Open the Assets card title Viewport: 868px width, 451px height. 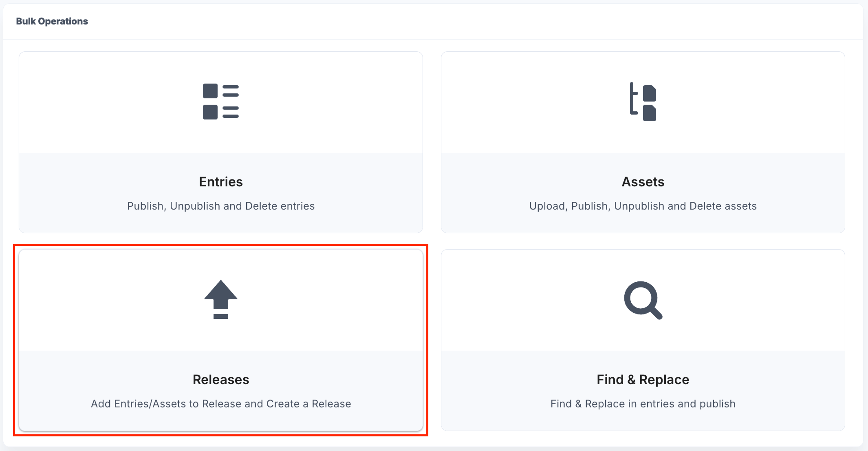pyautogui.click(x=643, y=182)
